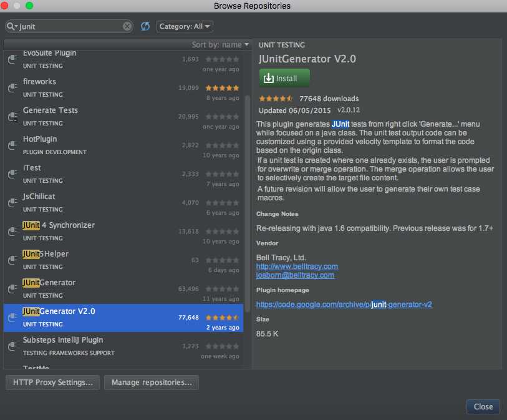Select the fireworks plugin row
The width and height of the screenshot is (507, 420).
click(x=123, y=88)
